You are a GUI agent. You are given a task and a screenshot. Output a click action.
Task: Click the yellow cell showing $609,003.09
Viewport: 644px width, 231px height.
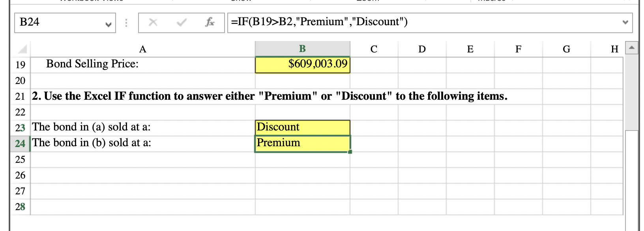[302, 65]
